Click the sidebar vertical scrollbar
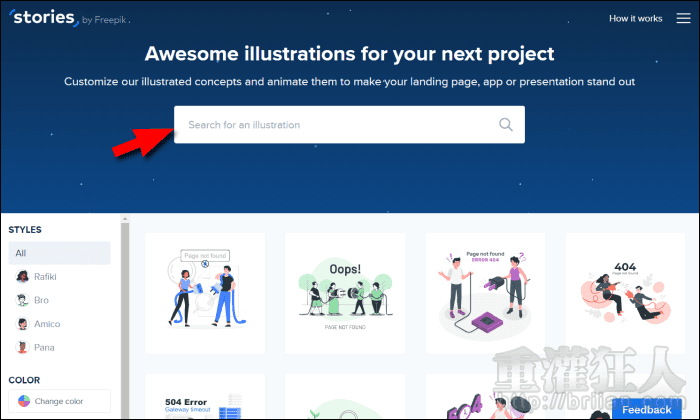 [125, 320]
